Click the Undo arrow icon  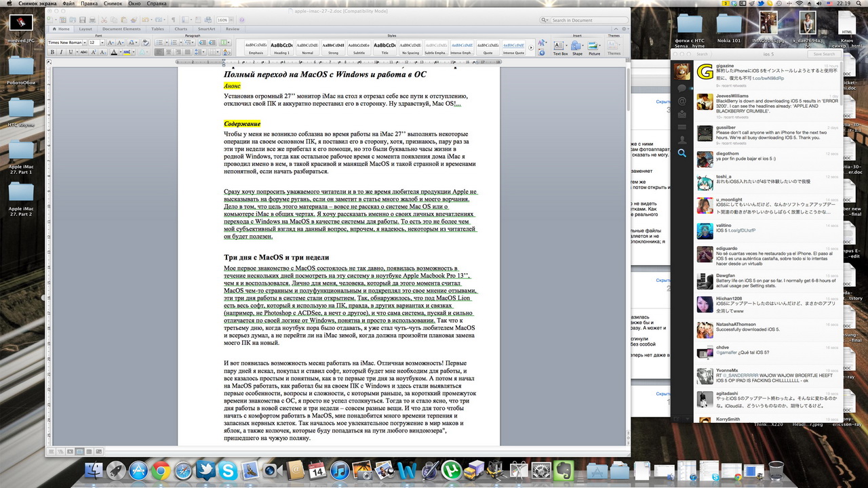145,20
